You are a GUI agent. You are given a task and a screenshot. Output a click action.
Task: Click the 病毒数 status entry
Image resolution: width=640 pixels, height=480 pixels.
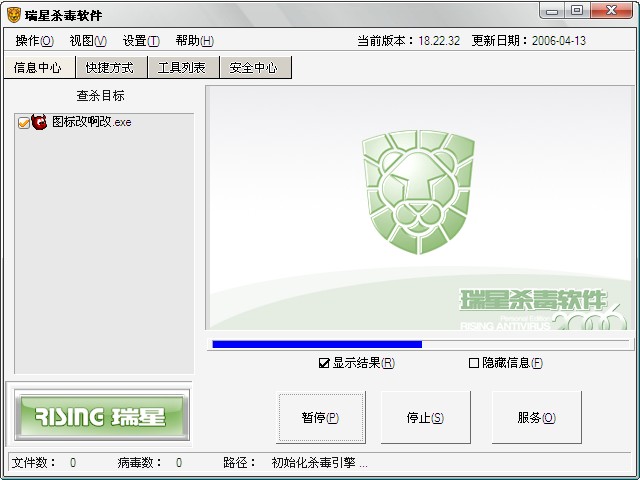coord(150,462)
